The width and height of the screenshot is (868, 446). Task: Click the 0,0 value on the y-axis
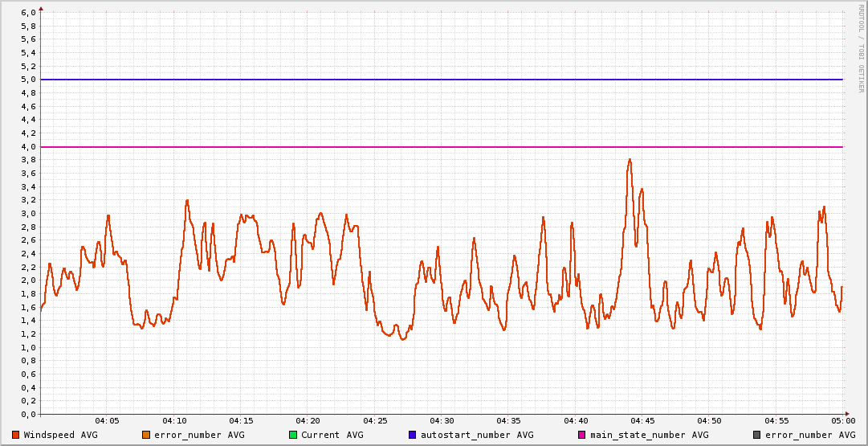click(28, 415)
